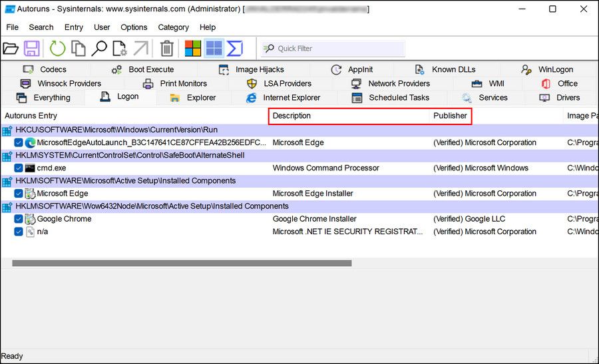Screen dimensions: 599x364
Task: Switch to the Codecs tab
Action: pyautogui.click(x=45, y=69)
